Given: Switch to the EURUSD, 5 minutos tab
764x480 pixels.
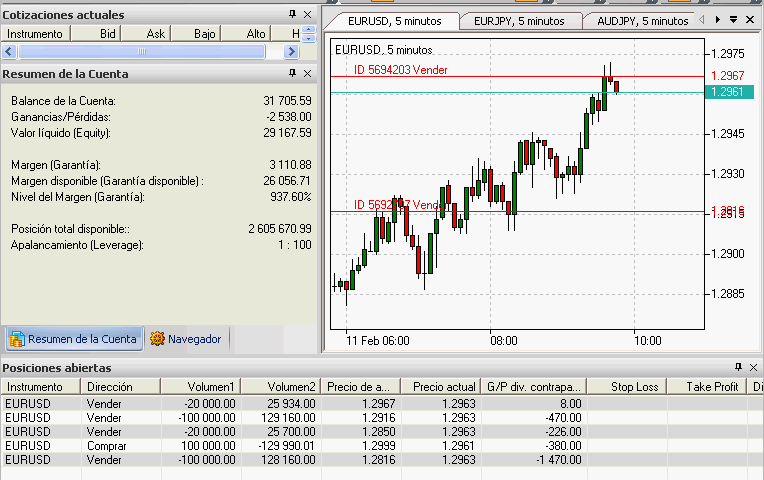Looking at the screenshot, I should tap(394, 21).
